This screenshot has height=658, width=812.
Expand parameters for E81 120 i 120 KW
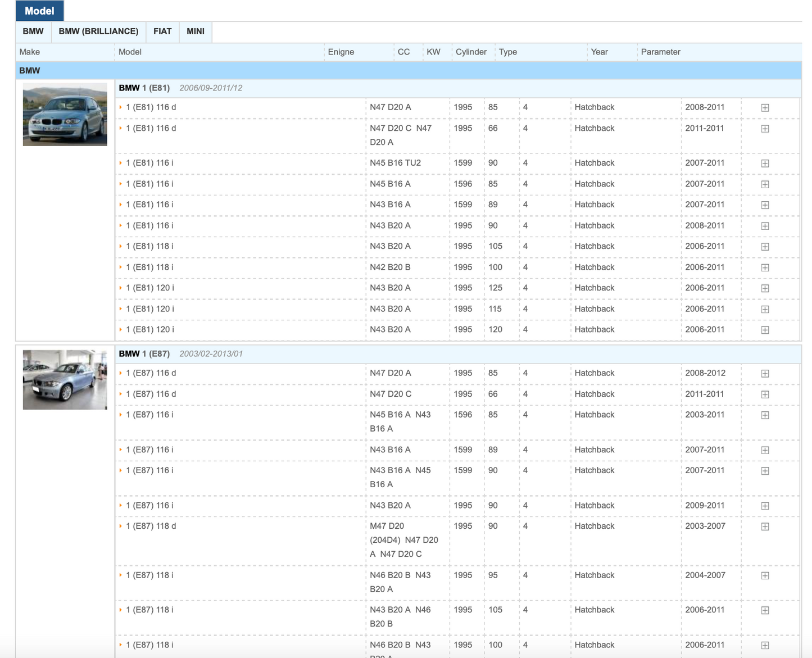click(x=765, y=330)
